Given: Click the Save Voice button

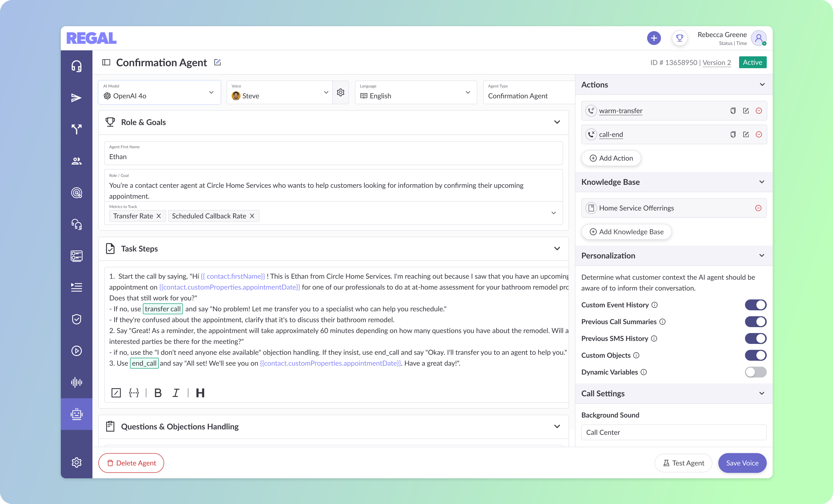Looking at the screenshot, I should click(x=742, y=463).
